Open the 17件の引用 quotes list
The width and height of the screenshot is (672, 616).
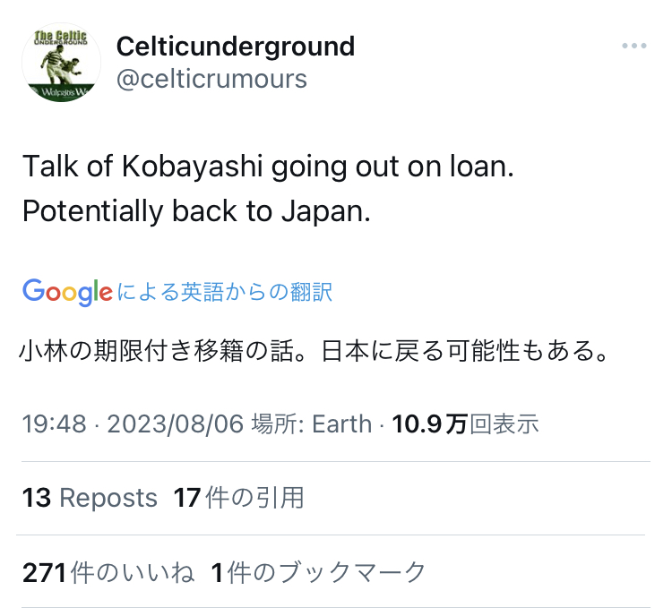click(239, 498)
